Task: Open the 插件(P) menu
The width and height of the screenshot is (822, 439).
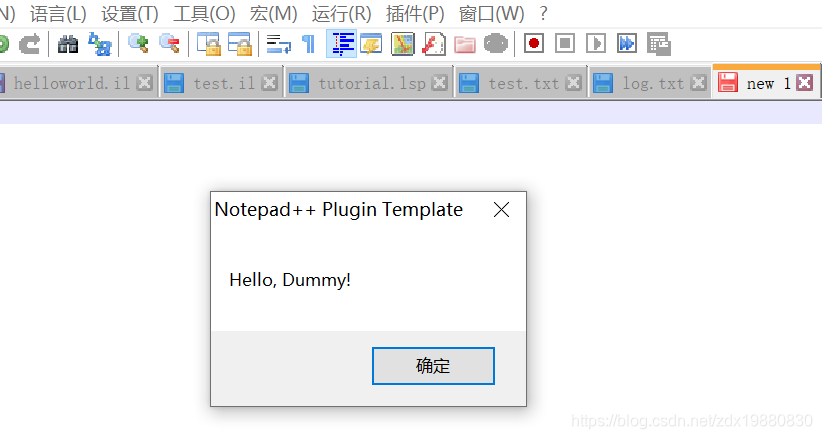Action: click(x=415, y=14)
